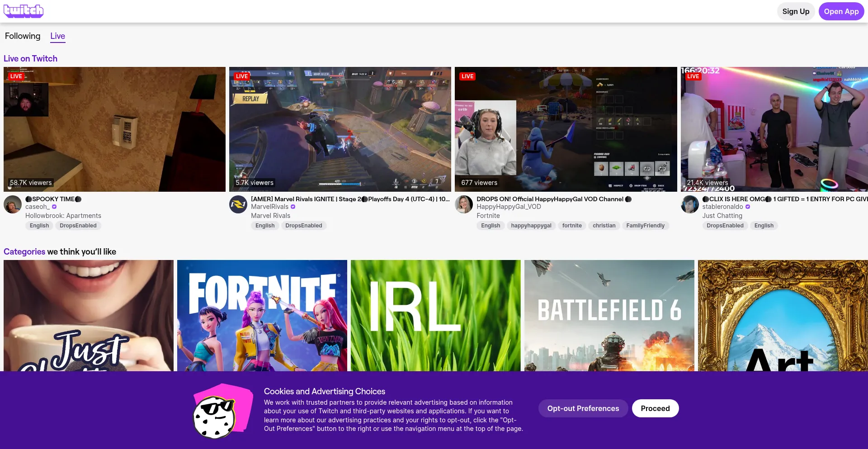Open the Fortnite category cover
The image size is (868, 449).
pyautogui.click(x=262, y=316)
